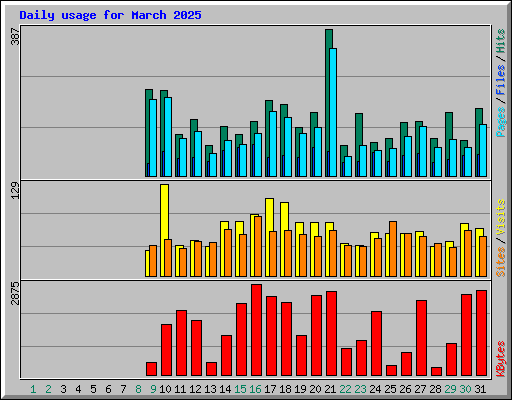Click day 17 on the date axis

tap(270, 389)
